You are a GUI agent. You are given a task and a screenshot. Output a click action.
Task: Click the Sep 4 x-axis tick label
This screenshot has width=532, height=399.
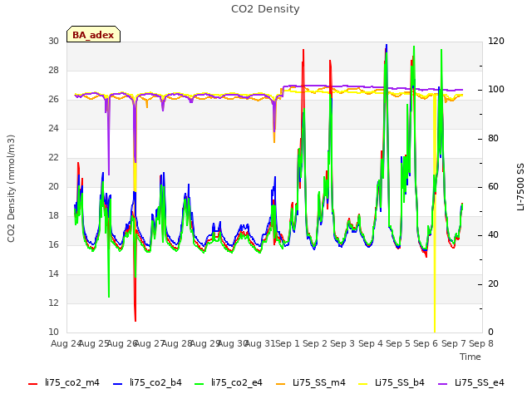(371, 343)
